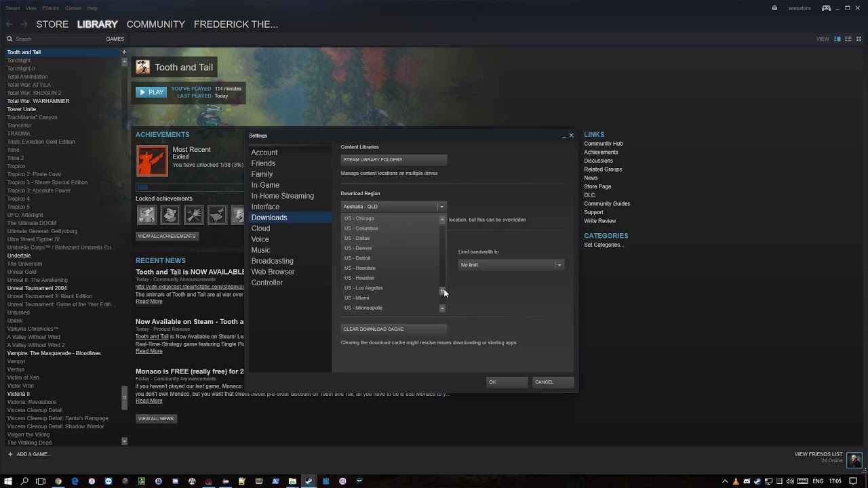Viewport: 868px width, 488px height.
Task: Confirm settings with OK button
Action: (507, 382)
